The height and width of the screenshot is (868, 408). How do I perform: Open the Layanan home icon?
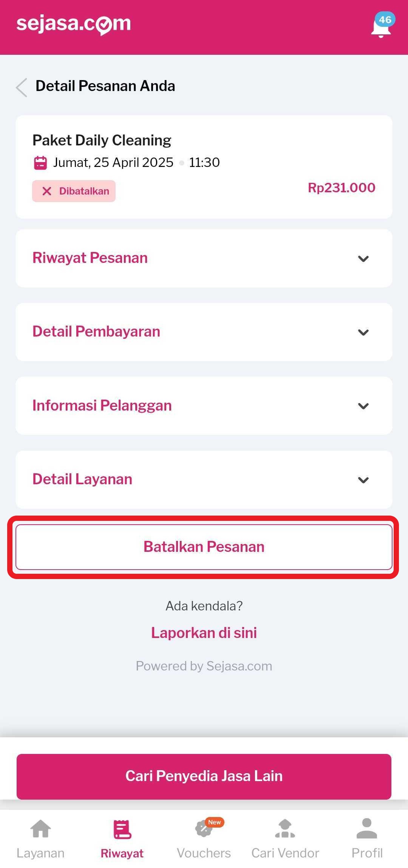[x=40, y=829]
